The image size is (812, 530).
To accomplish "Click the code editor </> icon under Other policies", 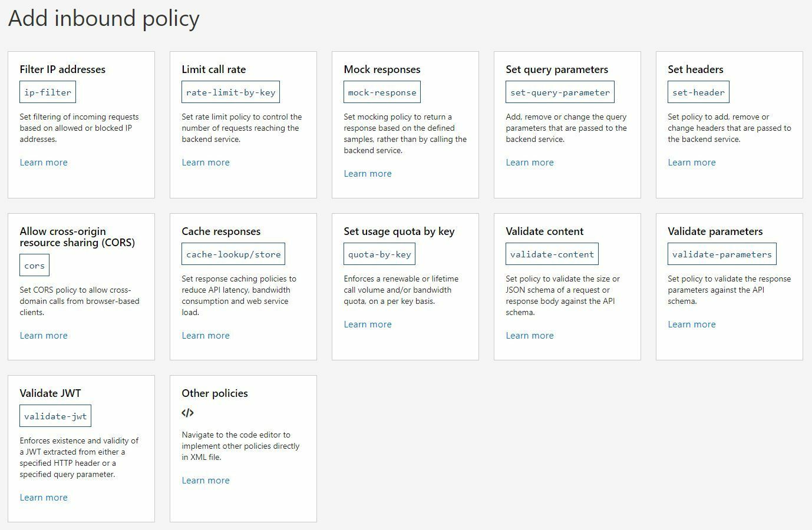I will (187, 412).
